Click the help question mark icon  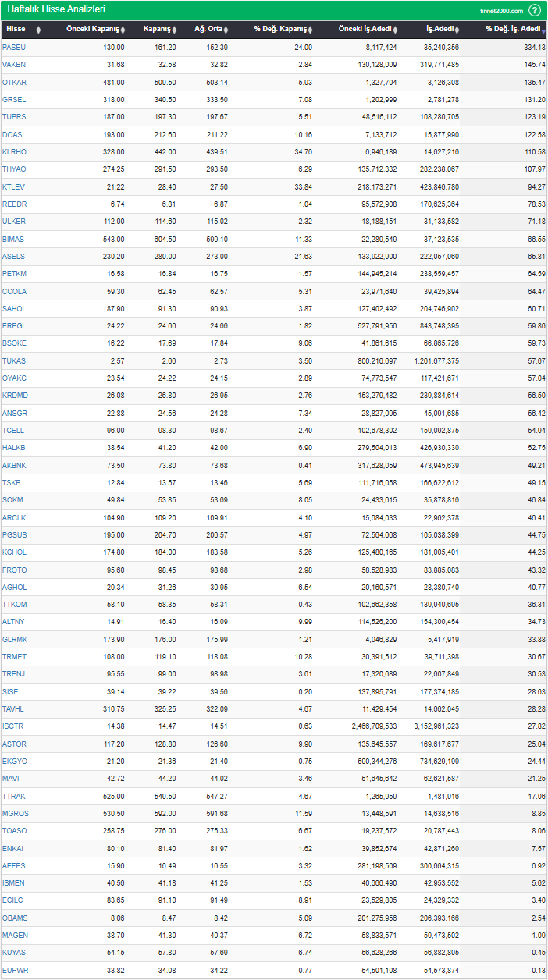[x=535, y=10]
